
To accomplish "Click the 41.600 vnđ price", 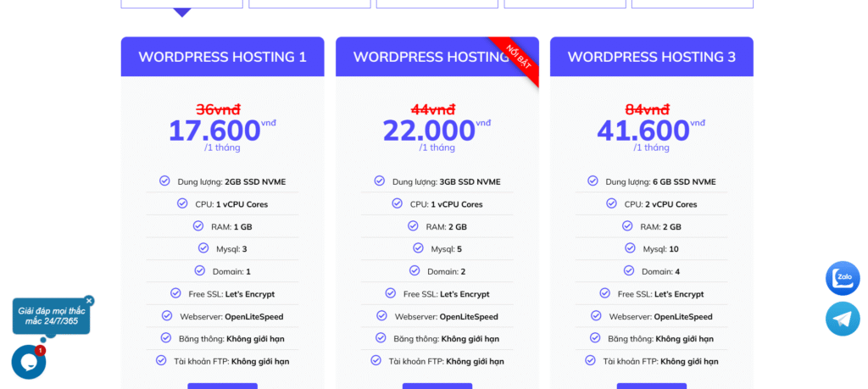I will [643, 131].
